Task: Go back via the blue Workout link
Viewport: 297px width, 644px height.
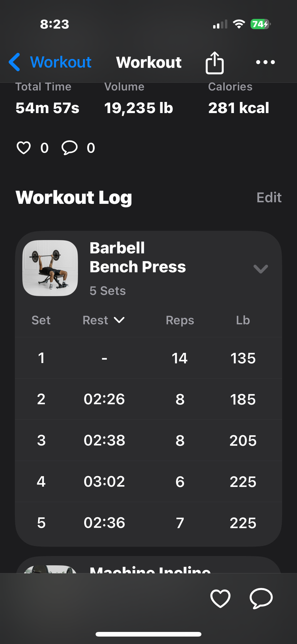Action: tap(61, 62)
